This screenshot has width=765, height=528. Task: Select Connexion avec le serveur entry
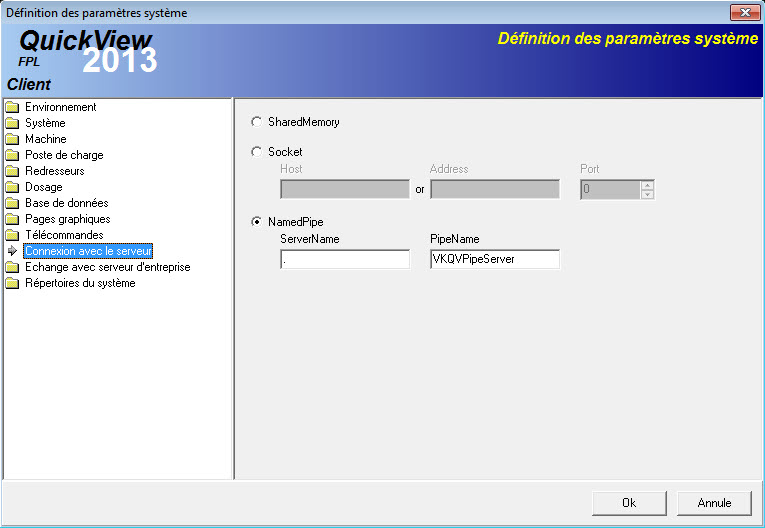pos(88,251)
